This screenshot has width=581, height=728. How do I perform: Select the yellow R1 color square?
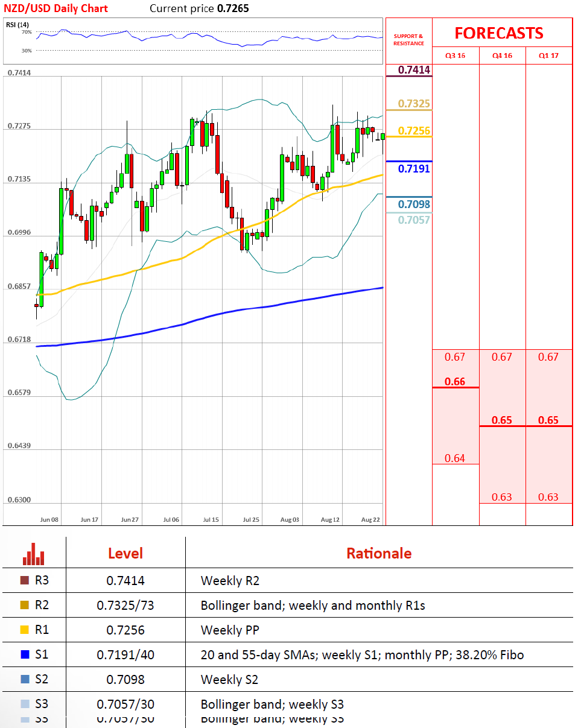point(25,630)
